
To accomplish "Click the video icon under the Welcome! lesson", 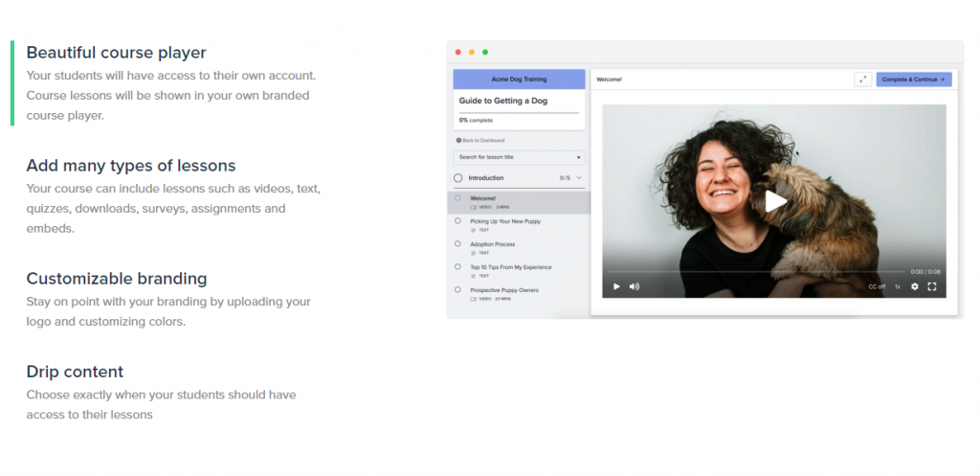I will coord(473,207).
